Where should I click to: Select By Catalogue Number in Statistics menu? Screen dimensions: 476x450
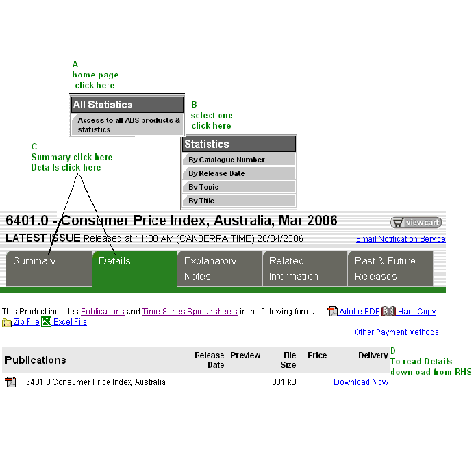tap(239, 160)
